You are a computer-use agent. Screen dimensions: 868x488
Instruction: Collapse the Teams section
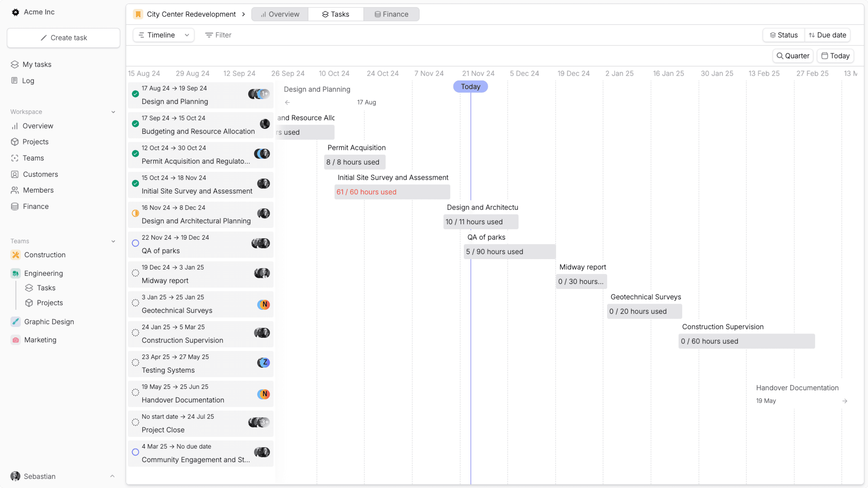click(113, 241)
